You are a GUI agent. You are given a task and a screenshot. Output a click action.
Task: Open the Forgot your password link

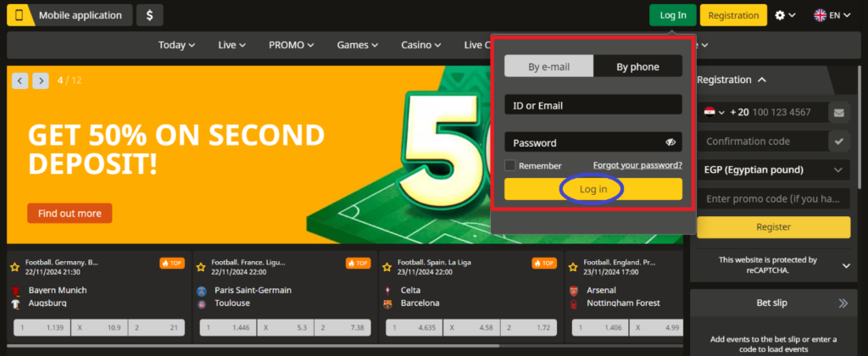point(637,165)
